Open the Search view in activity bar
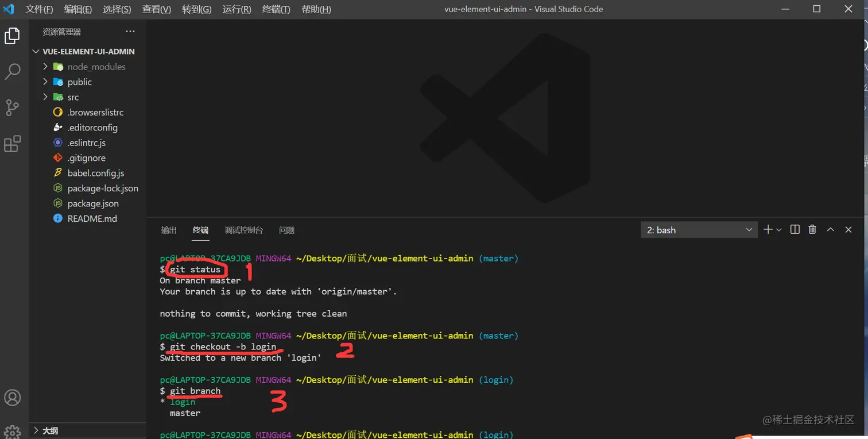This screenshot has width=868, height=439. pos(12,72)
